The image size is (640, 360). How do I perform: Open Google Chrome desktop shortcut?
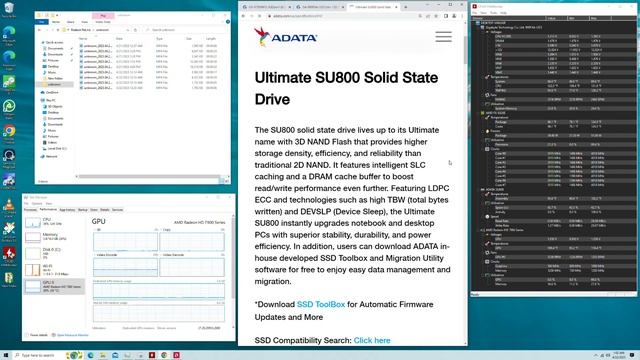9,134
